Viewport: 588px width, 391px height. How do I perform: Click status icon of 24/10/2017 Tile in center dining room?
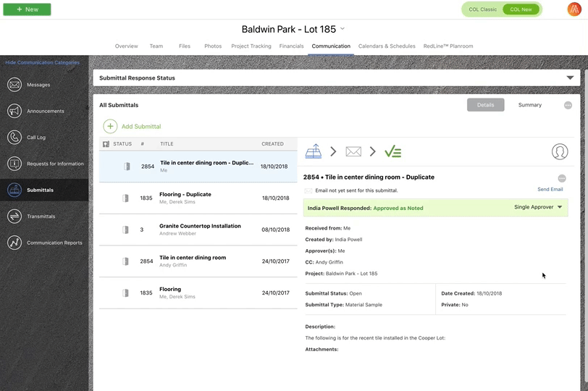(125, 261)
